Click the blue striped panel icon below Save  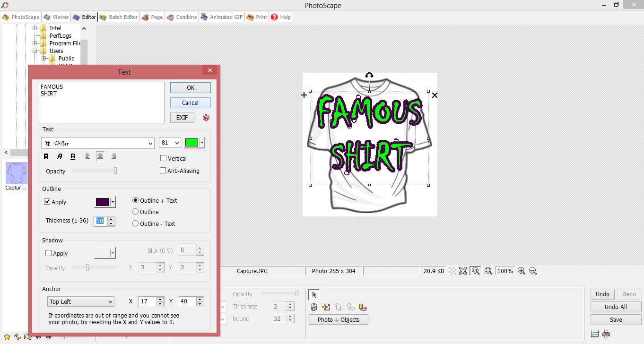coord(595,334)
